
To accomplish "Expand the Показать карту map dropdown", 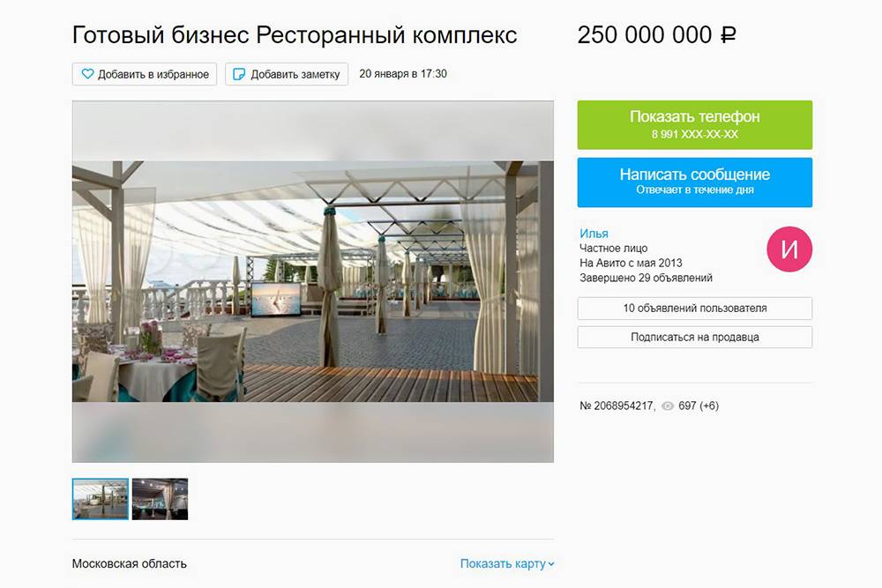I will point(507,564).
